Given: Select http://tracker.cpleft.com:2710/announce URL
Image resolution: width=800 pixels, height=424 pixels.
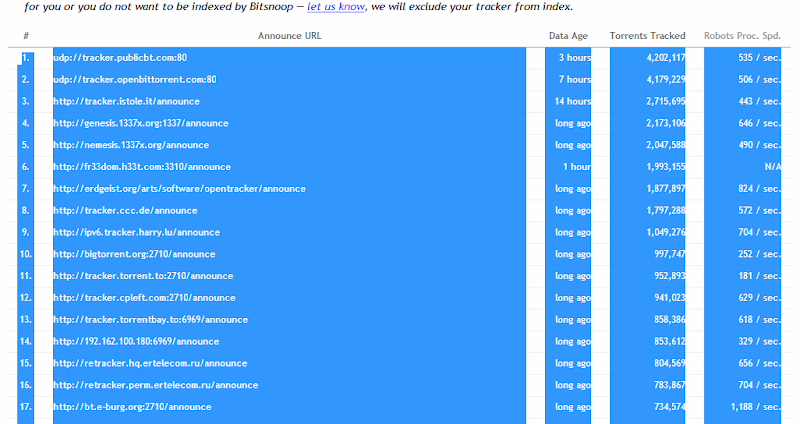Looking at the screenshot, I should click(x=144, y=298).
